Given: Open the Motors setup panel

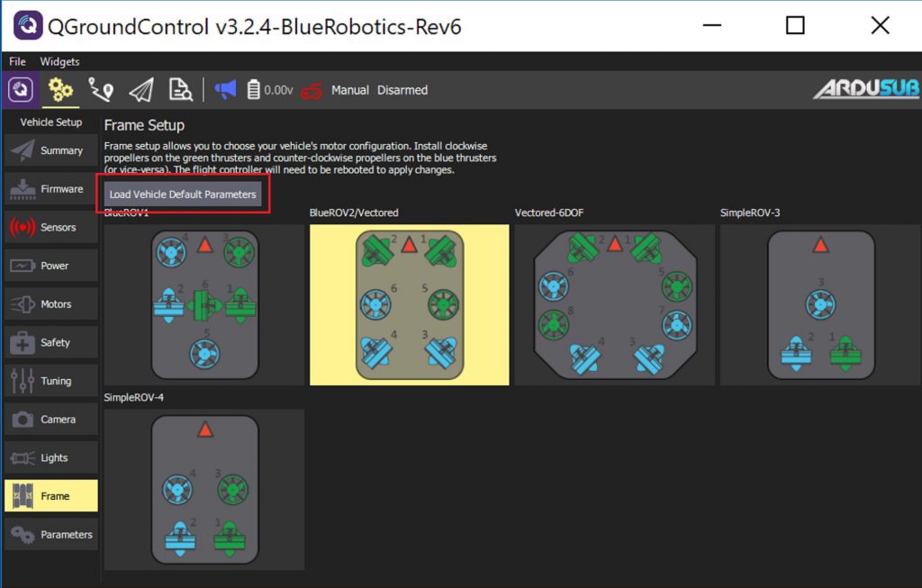Looking at the screenshot, I should coord(51,303).
